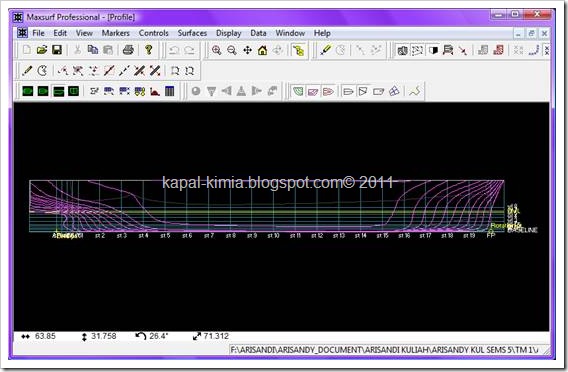The height and width of the screenshot is (372, 568).
Task: Open the Data menu
Action: (258, 33)
